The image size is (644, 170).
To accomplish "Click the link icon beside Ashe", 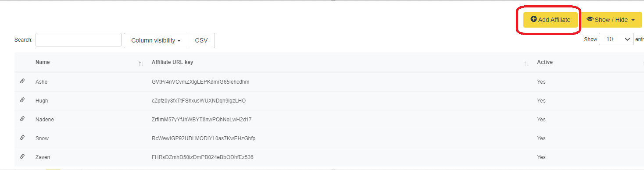I will coord(22,81).
